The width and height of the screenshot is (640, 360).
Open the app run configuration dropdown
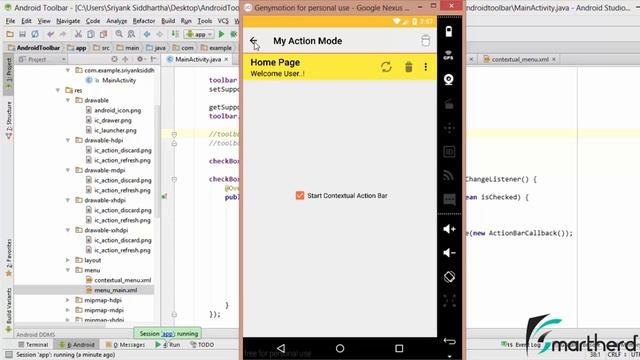coord(199,34)
